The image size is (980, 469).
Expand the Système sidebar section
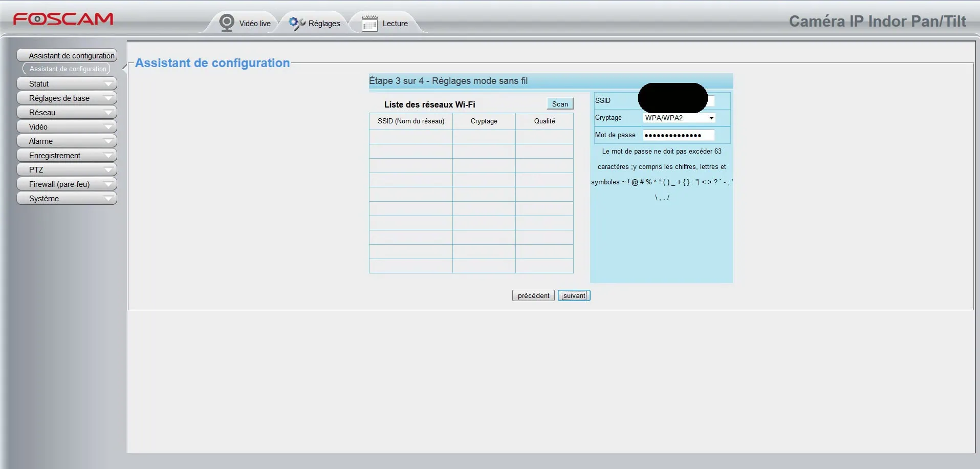coord(67,198)
